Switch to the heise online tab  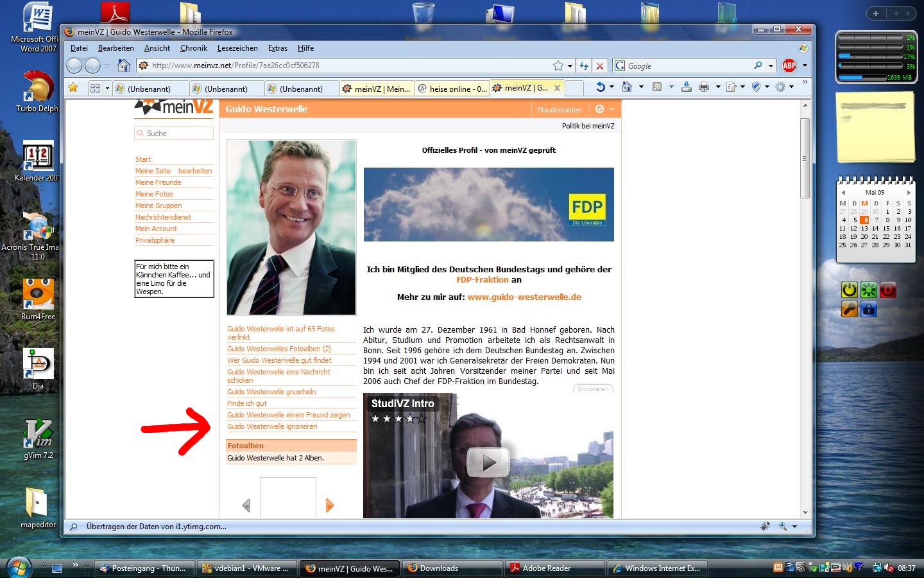[452, 89]
